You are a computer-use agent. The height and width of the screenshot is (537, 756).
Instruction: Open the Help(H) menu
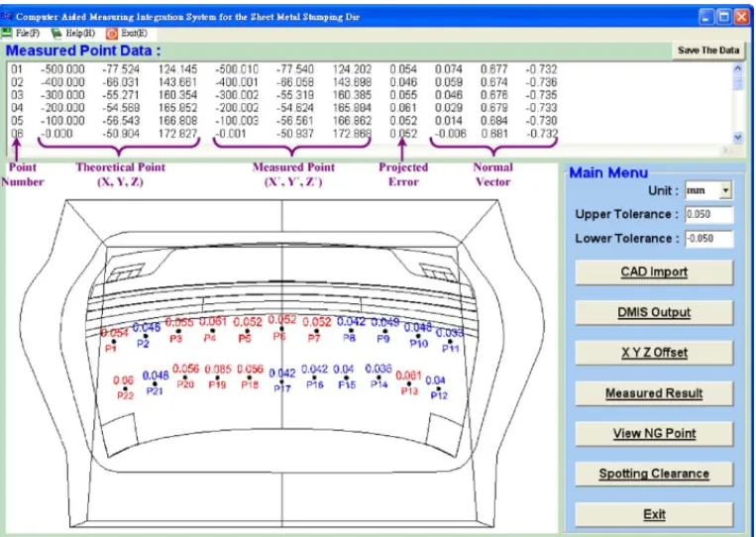[80, 34]
